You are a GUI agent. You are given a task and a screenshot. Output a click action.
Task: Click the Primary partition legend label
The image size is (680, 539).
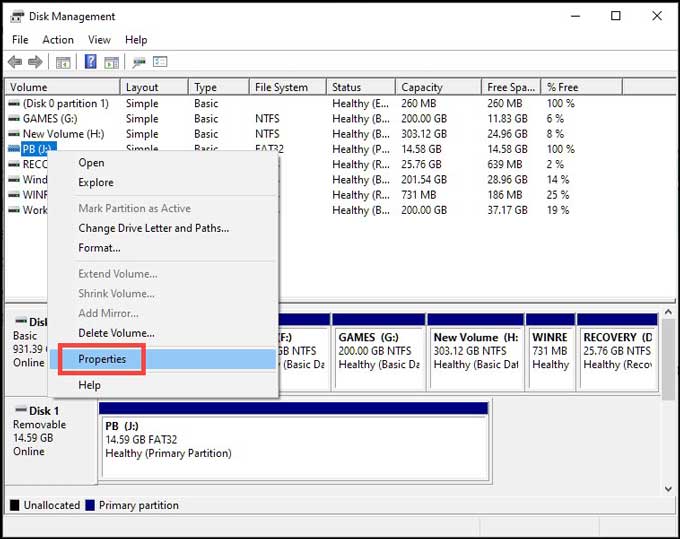(x=139, y=505)
